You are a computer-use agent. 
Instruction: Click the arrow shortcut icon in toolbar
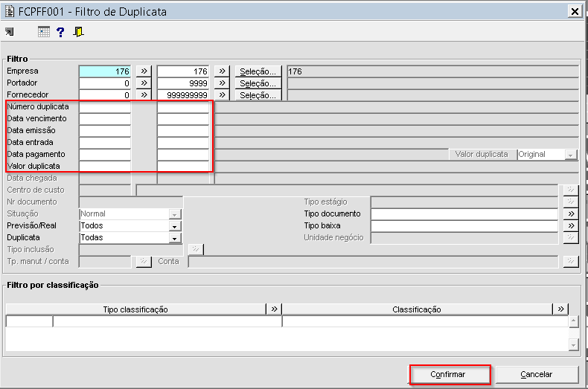pyautogui.click(x=10, y=32)
